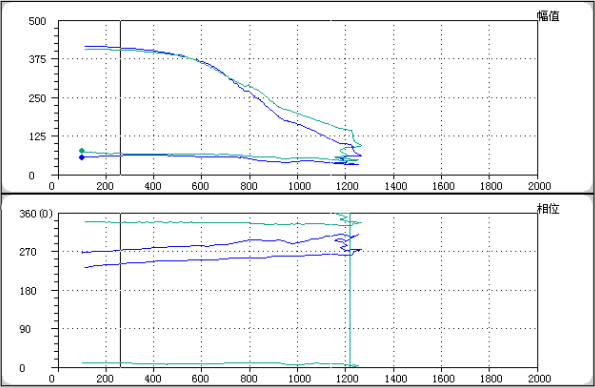The height and width of the screenshot is (388, 595).
Task: Select the black vertical cursor in amplitude plot
Action: click(x=120, y=98)
